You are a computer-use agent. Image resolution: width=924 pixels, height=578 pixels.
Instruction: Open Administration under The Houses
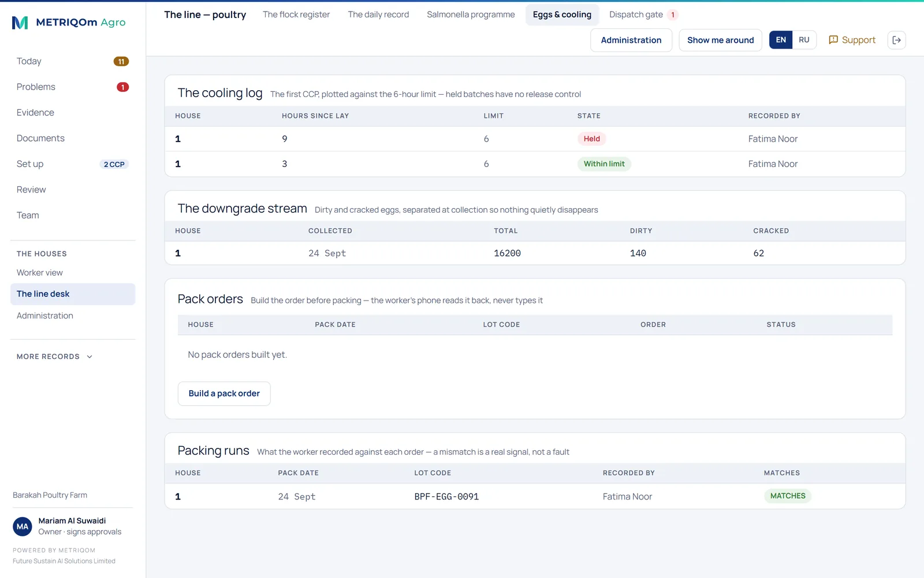(x=73, y=316)
